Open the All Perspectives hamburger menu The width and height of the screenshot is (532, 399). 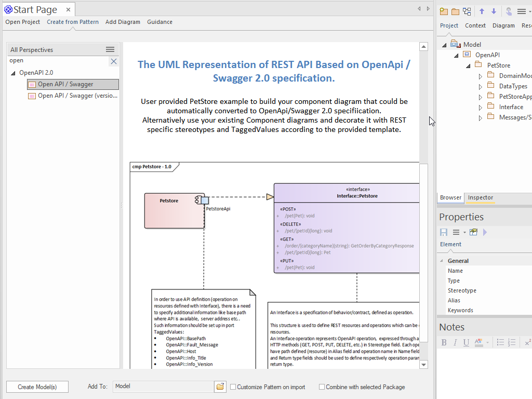pos(110,49)
